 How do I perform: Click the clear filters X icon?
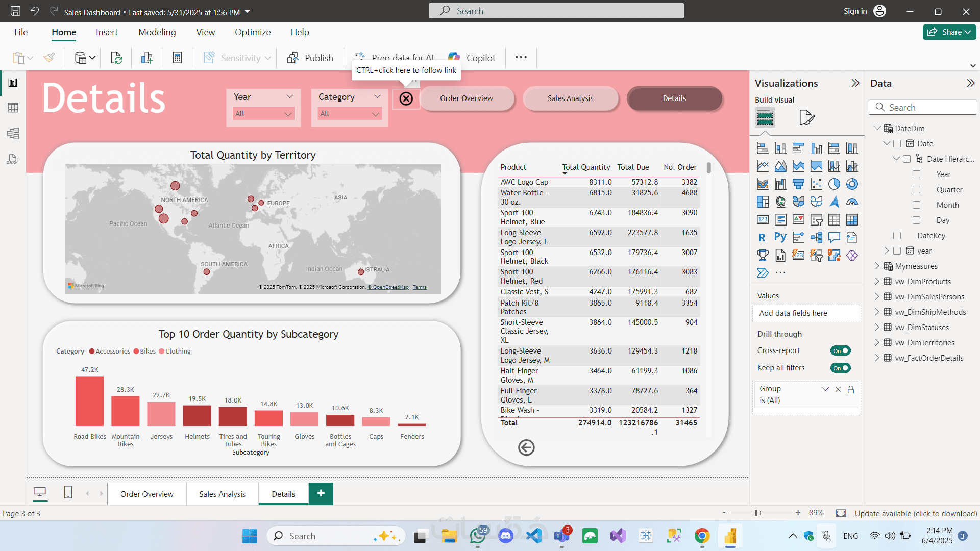406,98
